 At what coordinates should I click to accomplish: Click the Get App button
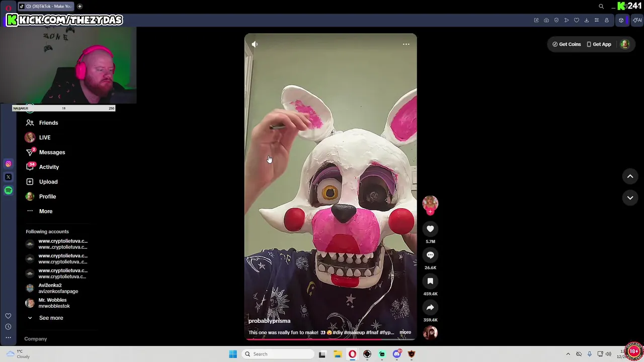599,44
